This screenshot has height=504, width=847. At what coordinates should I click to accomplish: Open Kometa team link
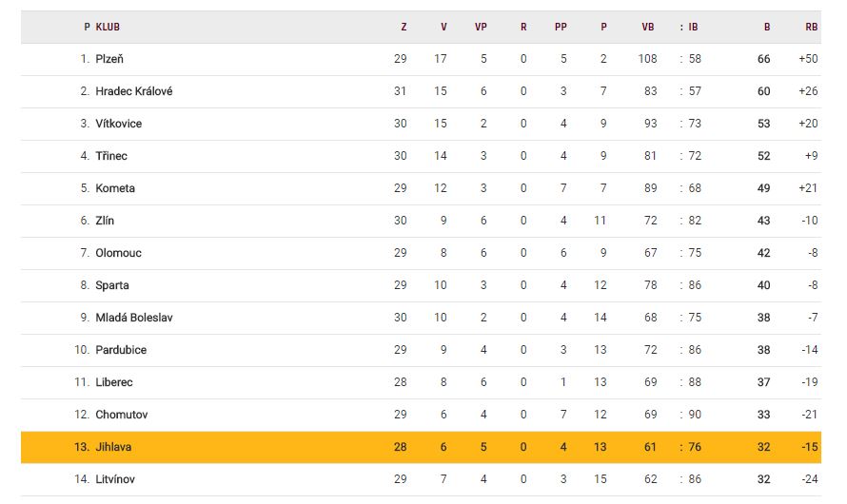coord(115,188)
